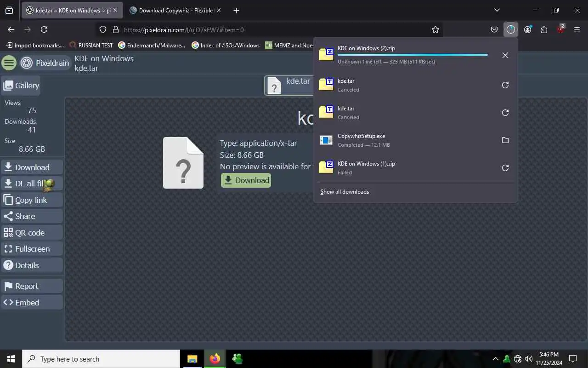Image resolution: width=588 pixels, height=368 pixels.
Task: Open Firefox taskbar icon
Action: [x=215, y=359]
